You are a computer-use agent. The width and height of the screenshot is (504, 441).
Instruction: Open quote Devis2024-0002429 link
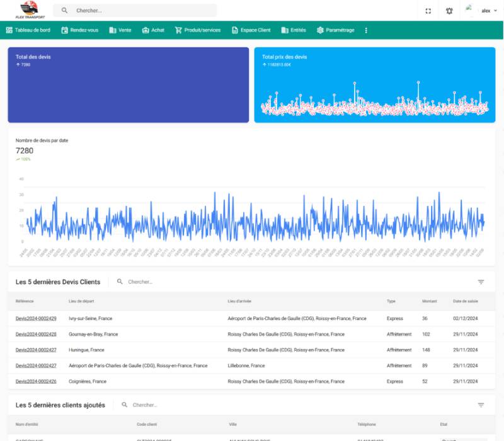[36, 319]
